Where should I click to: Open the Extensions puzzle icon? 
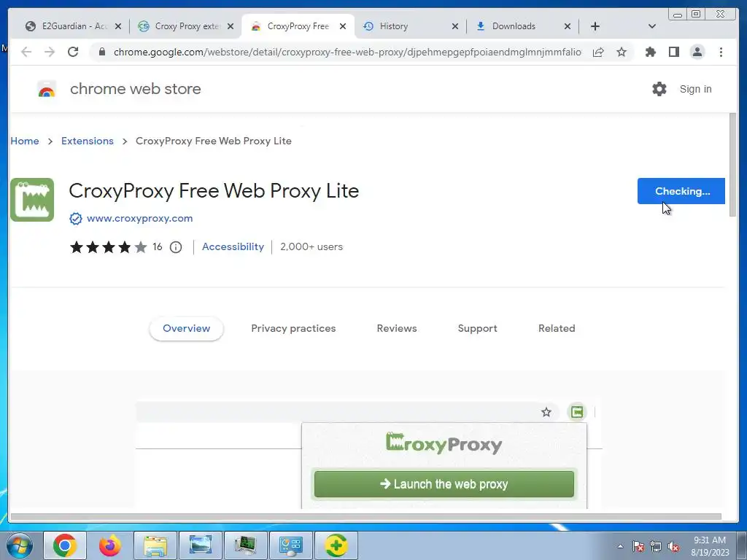click(x=650, y=52)
